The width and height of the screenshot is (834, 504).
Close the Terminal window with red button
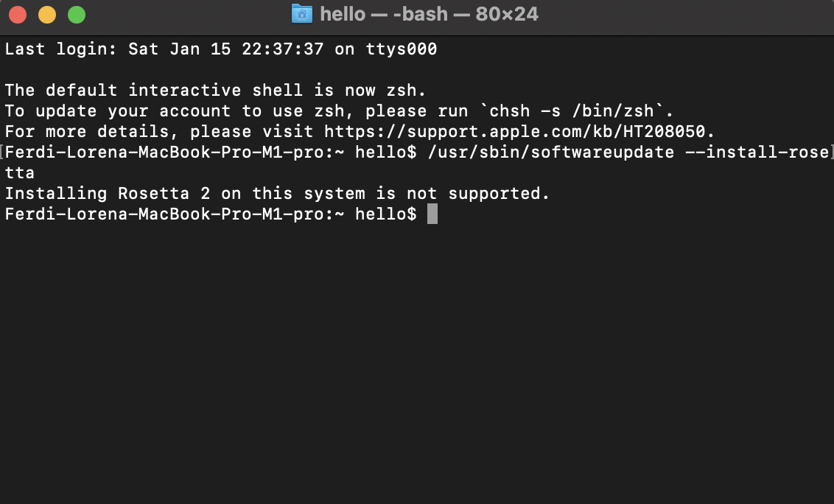click(18, 15)
